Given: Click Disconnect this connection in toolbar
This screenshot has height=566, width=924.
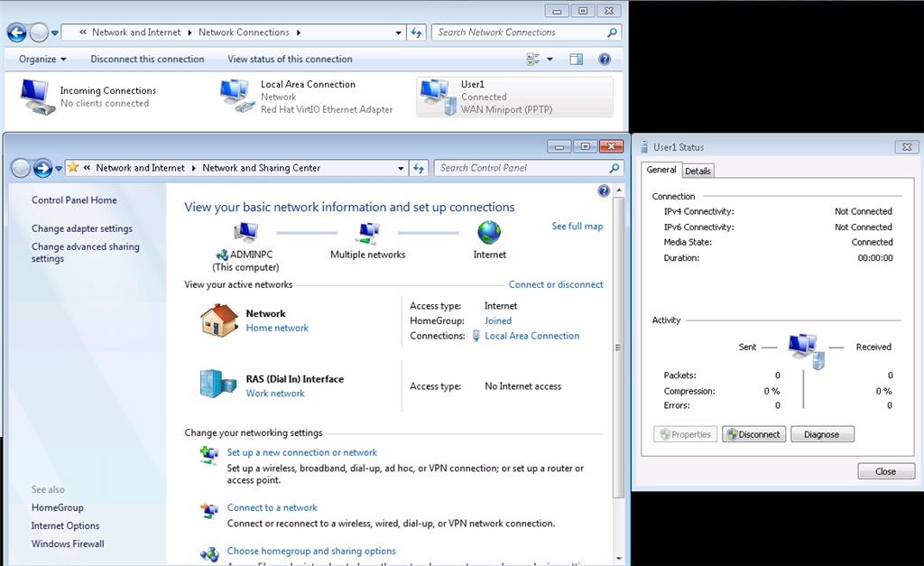Looking at the screenshot, I should point(147,59).
